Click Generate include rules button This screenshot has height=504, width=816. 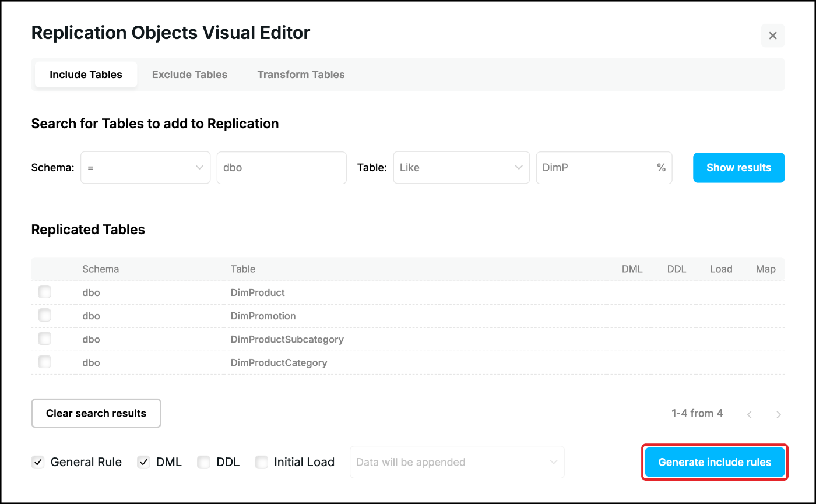(715, 462)
